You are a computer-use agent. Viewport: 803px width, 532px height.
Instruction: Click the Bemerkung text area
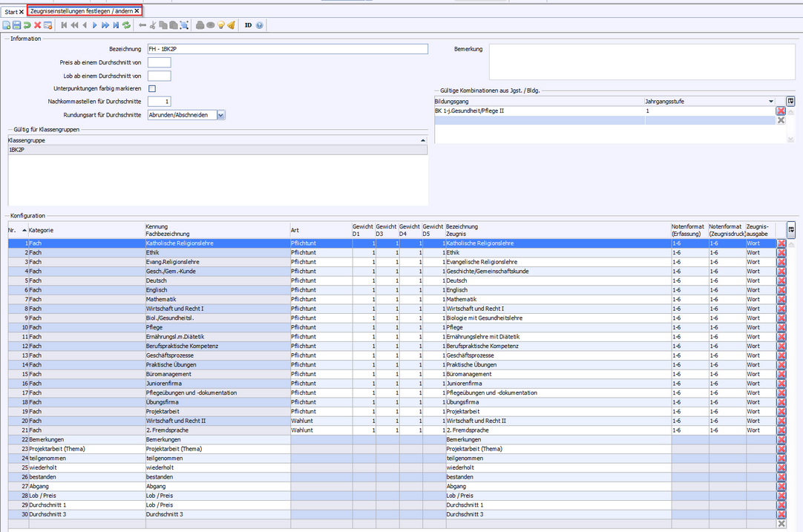(642, 62)
